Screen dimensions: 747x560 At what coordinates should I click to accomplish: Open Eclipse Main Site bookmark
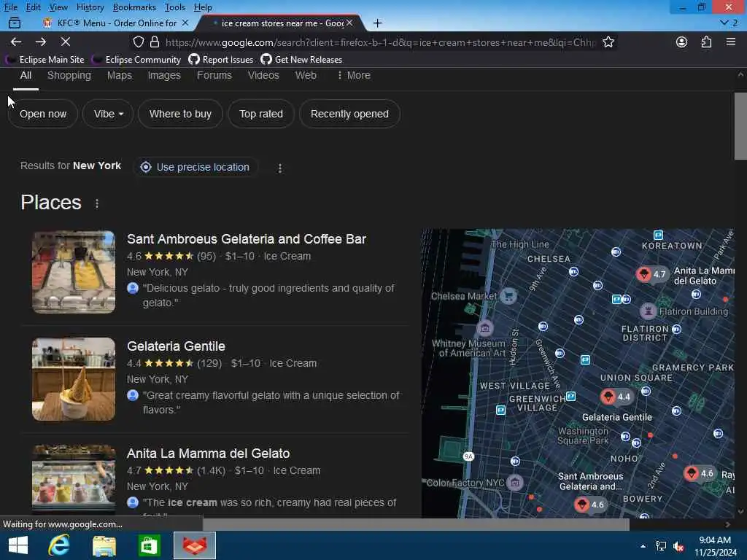[x=44, y=60]
